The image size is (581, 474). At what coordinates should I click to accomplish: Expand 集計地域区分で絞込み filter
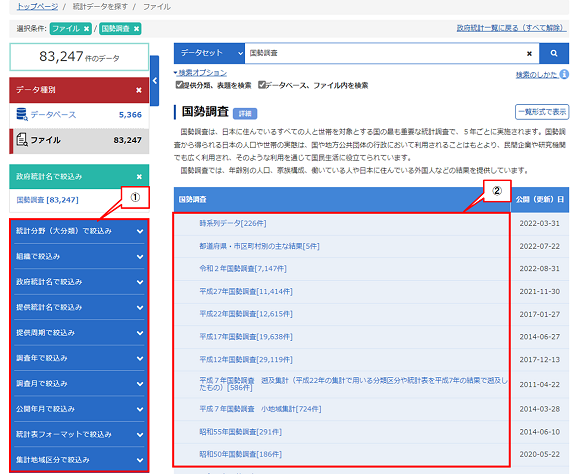point(79,460)
